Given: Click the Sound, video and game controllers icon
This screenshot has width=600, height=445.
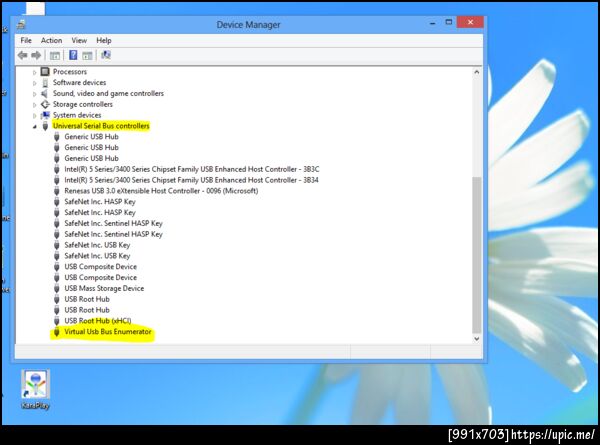Looking at the screenshot, I should click(x=45, y=93).
